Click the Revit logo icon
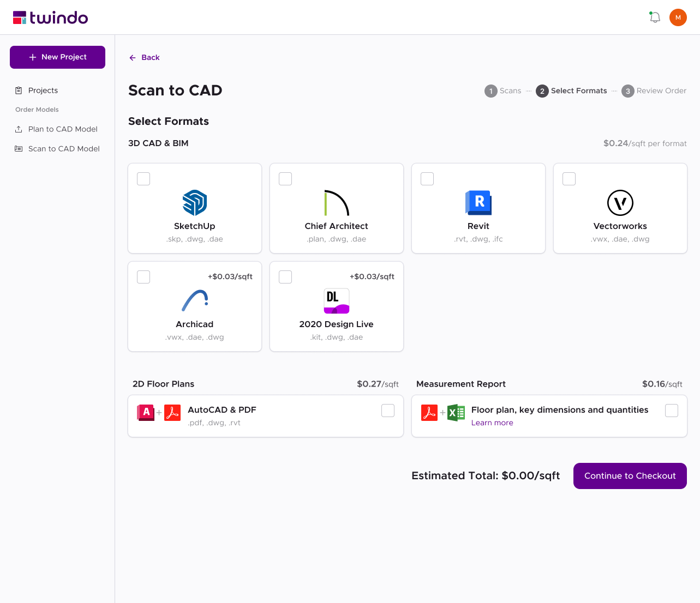Screen dimensions: 700x603 478,203
